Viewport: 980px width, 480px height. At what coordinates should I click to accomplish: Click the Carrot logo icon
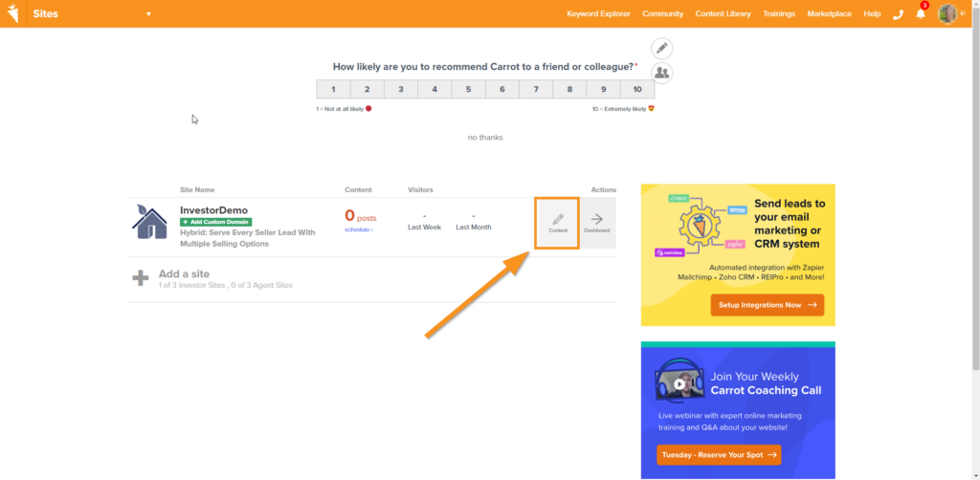pos(12,13)
